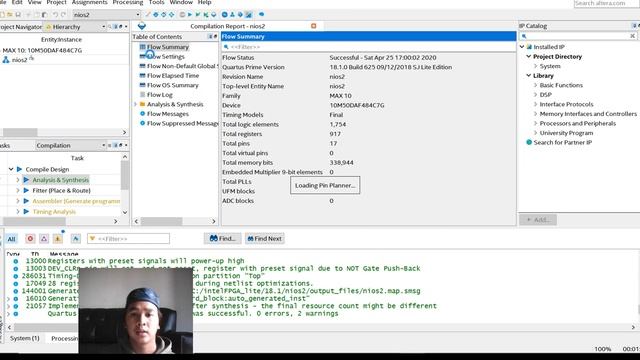Image resolution: width=640 pixels, height=360 pixels.
Task: Run Compile Design with its play icon
Action: point(19,169)
